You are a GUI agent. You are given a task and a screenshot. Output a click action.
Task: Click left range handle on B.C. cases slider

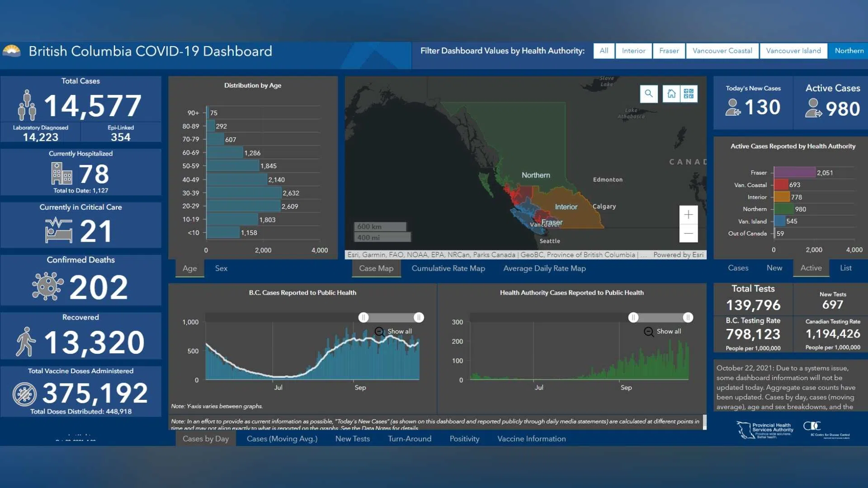coord(363,318)
